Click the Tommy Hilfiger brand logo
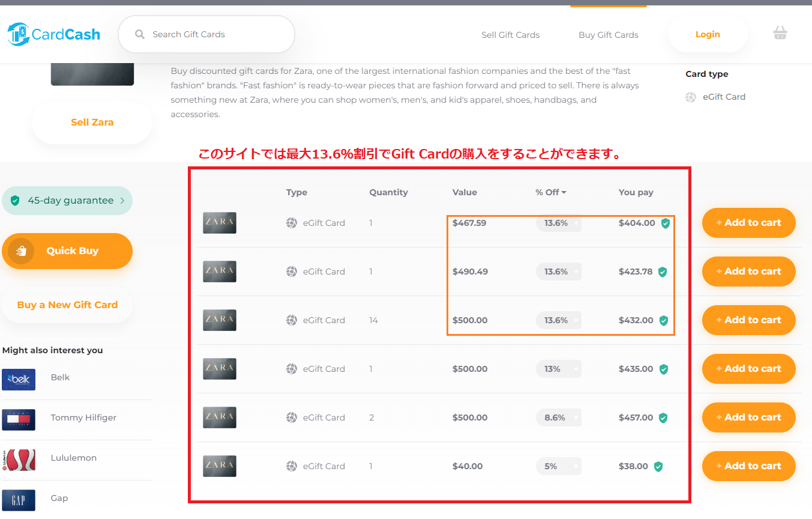 click(19, 420)
